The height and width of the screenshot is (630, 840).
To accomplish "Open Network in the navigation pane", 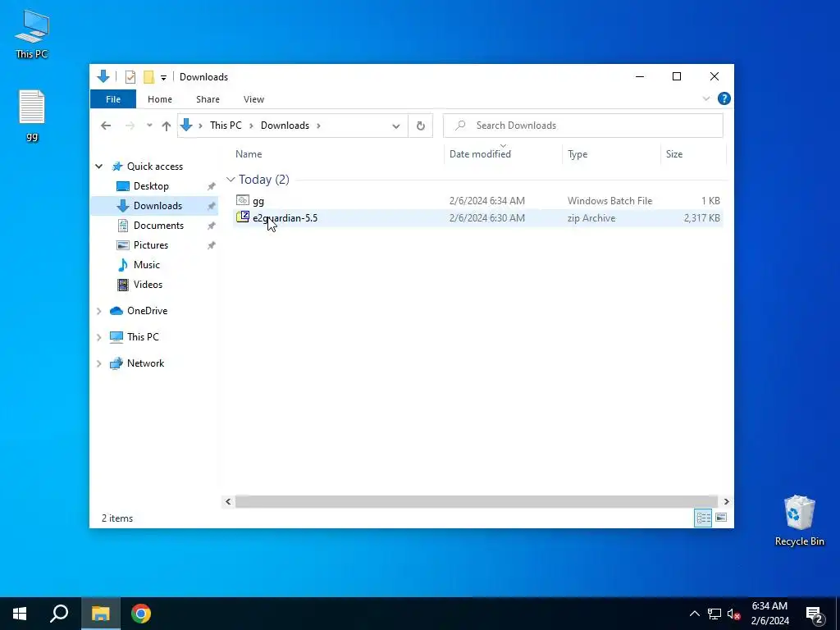I will coord(145,363).
